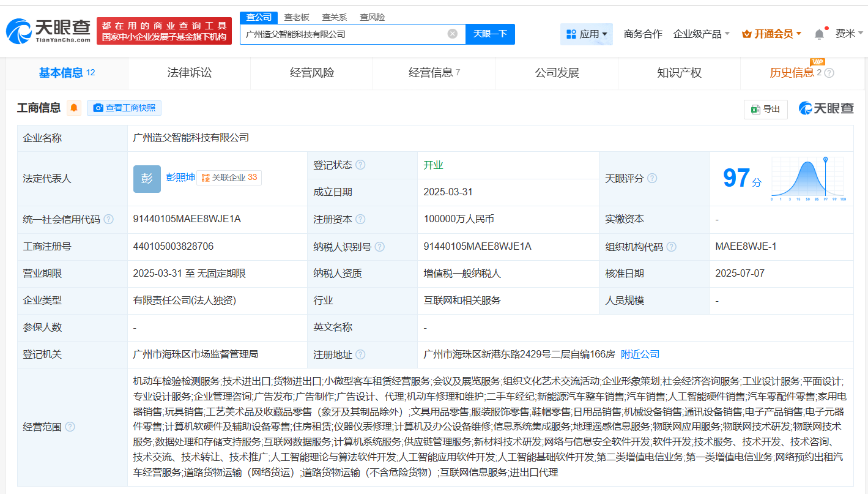Click help icon next to 注册地址
The width and height of the screenshot is (868, 494).
[360, 354]
